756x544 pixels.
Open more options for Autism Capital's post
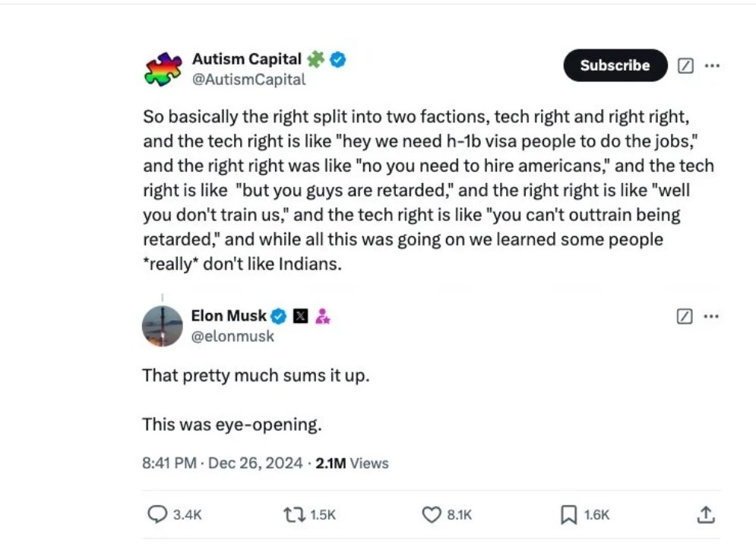coord(712,66)
